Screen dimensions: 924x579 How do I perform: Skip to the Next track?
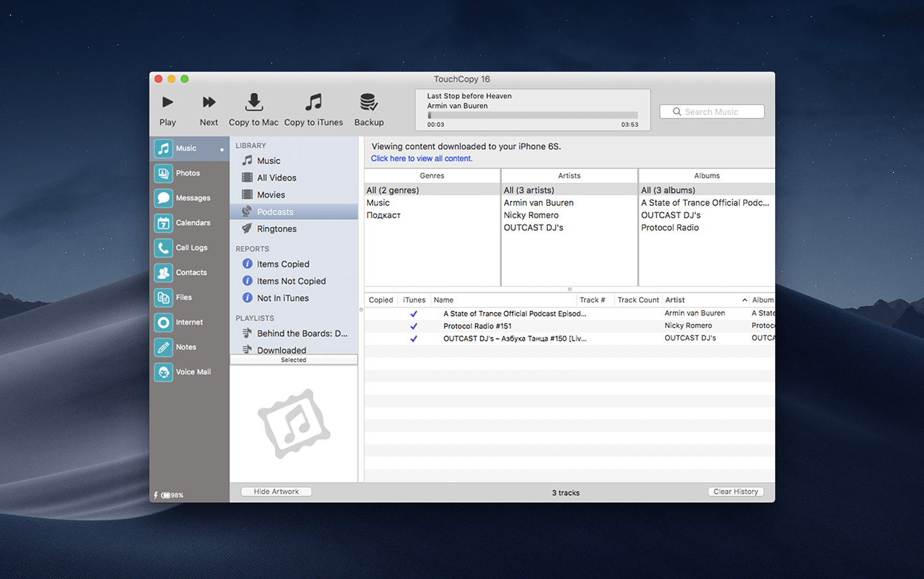click(208, 103)
